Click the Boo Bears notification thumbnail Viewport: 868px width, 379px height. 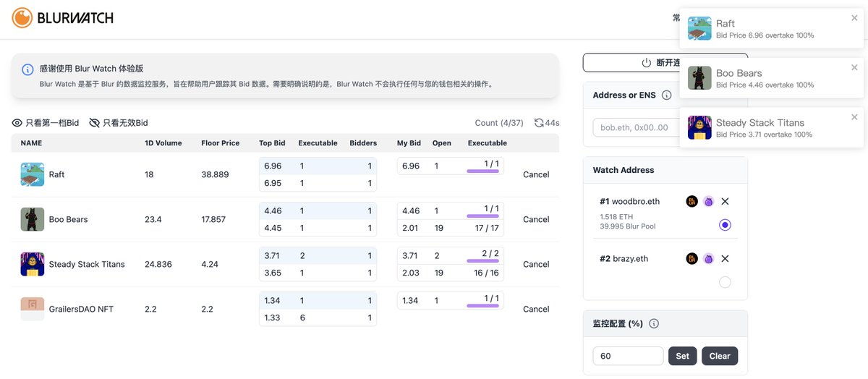(x=699, y=78)
